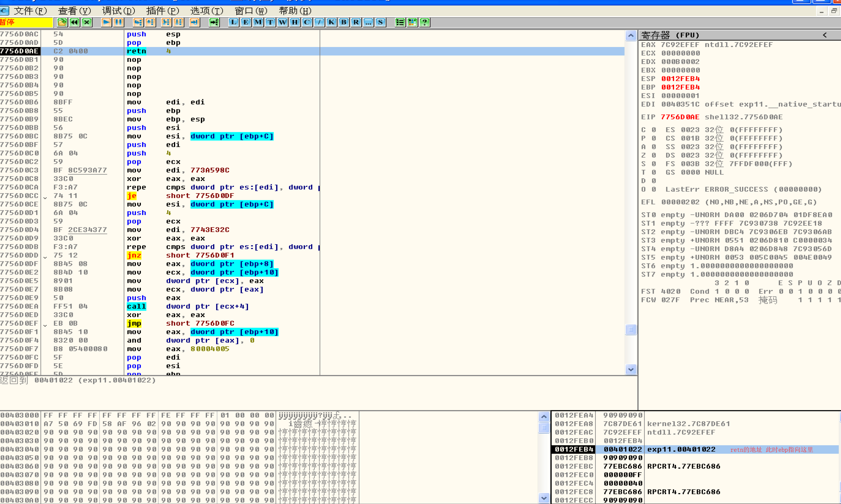Open Call stack with K button

point(331,22)
